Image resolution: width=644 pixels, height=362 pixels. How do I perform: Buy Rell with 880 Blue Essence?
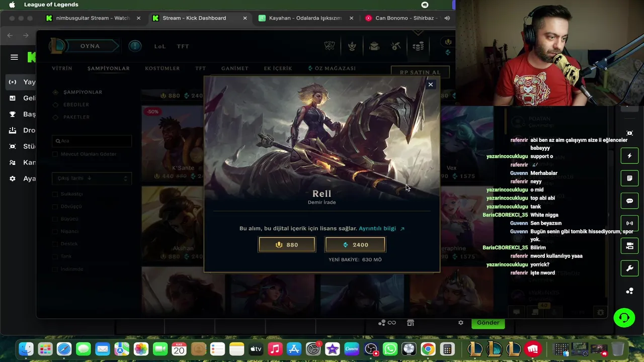click(287, 245)
